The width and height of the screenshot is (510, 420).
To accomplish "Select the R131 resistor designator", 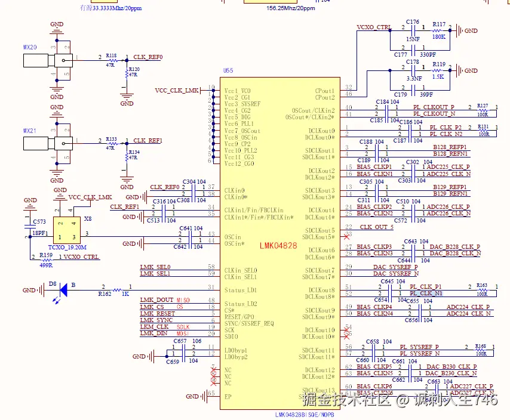I will [483, 126].
